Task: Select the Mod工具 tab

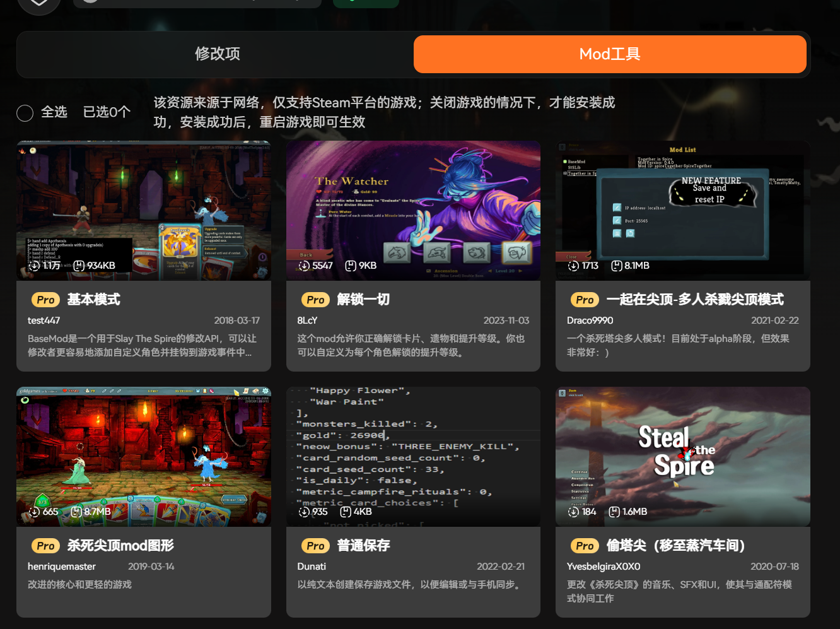Action: [609, 54]
